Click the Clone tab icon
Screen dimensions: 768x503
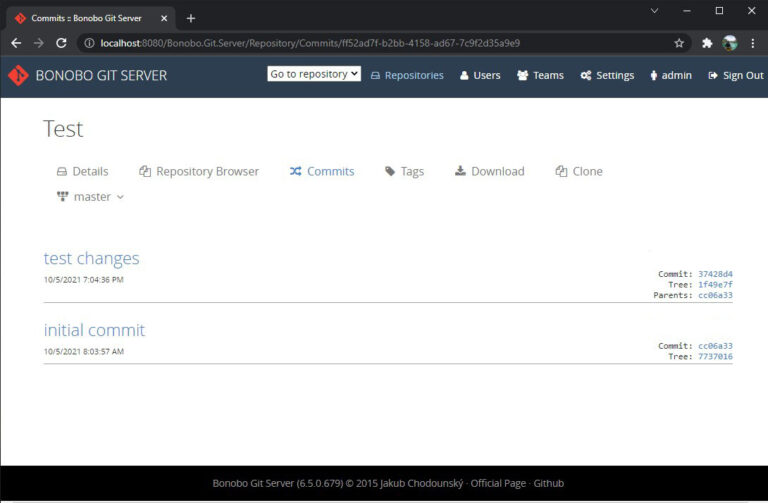[x=561, y=171]
